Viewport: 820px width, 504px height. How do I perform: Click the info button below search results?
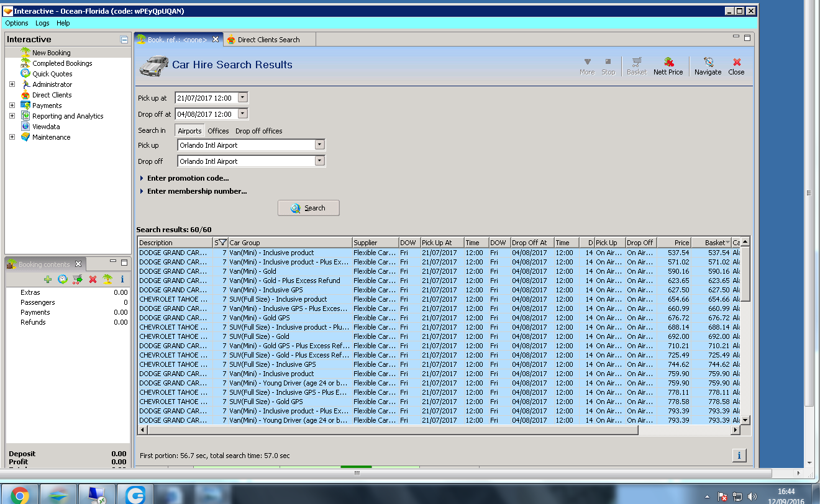(739, 456)
